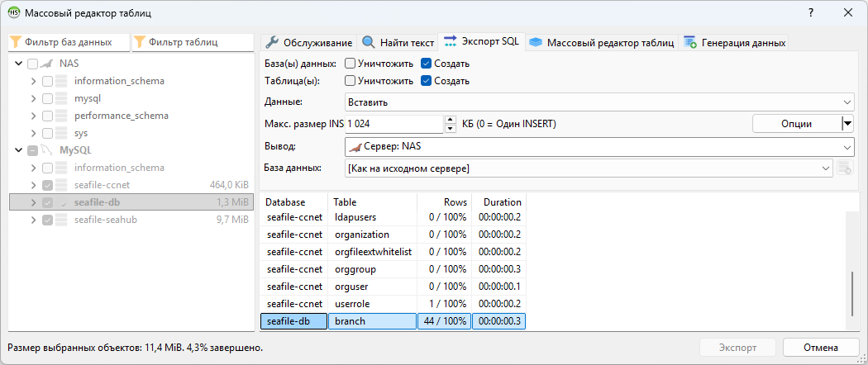Click the Опции button
The image size is (868, 365).
coord(797,124)
